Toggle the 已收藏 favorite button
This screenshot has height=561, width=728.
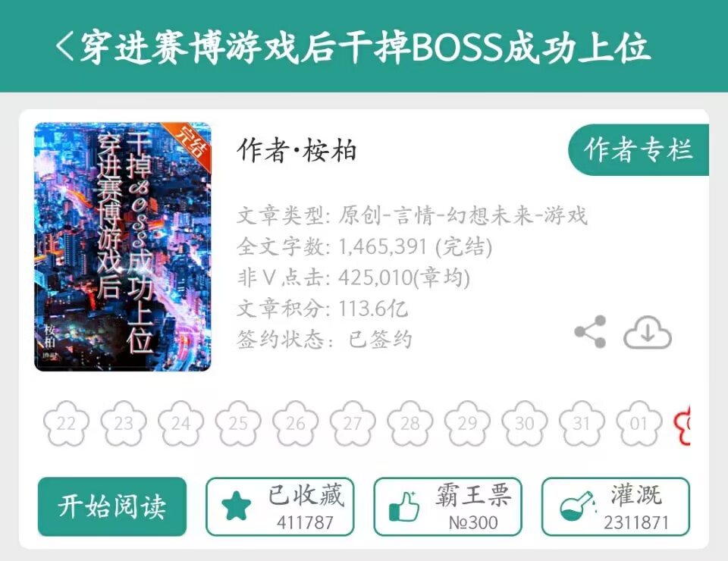tap(280, 506)
